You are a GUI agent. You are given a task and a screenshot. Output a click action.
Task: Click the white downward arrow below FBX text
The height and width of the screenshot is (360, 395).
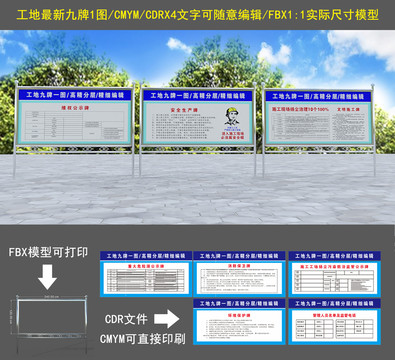47,277
